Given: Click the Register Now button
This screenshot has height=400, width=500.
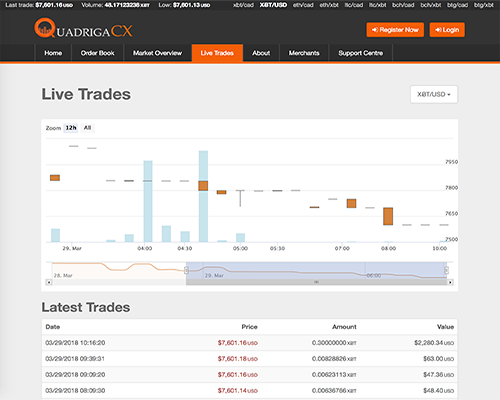Looking at the screenshot, I should point(395,30).
